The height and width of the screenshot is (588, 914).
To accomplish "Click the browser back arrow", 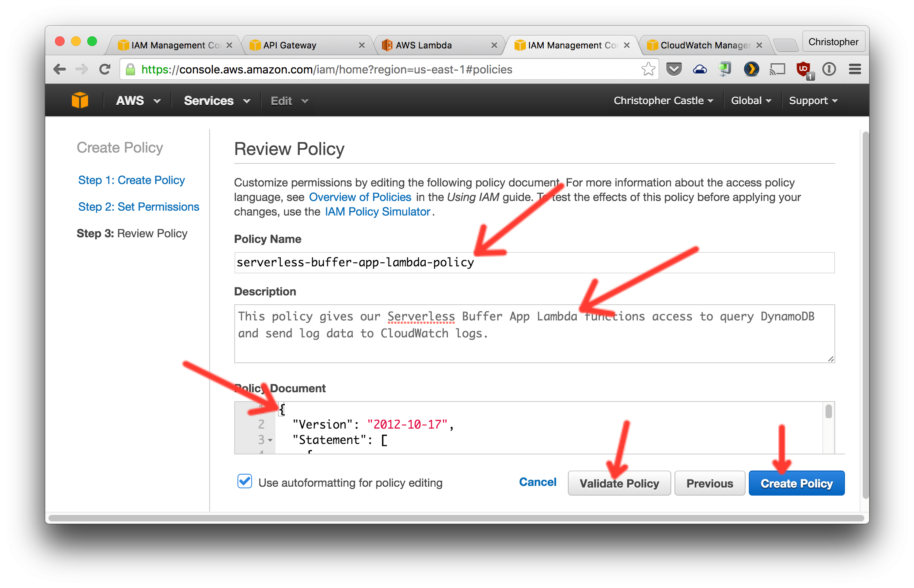I will click(x=60, y=69).
